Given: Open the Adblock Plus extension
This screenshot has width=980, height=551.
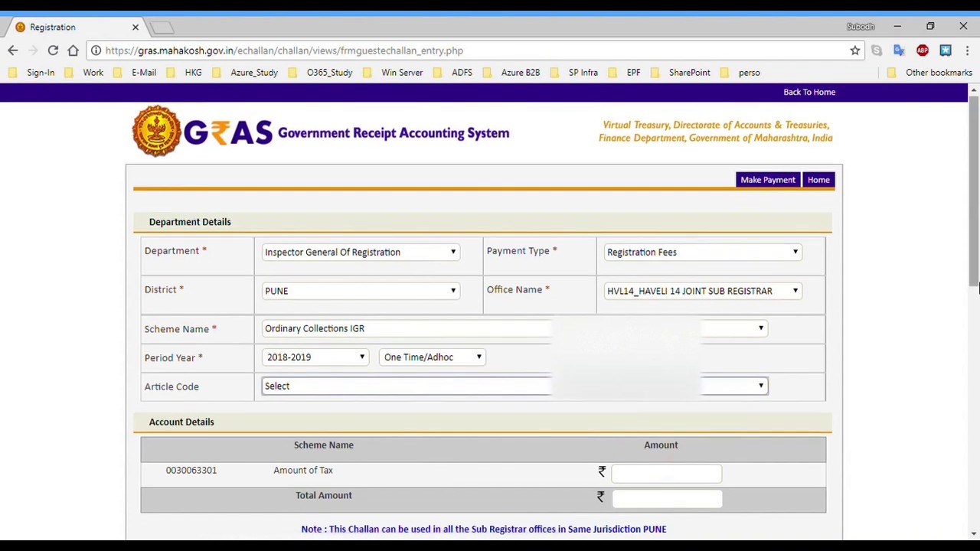Looking at the screenshot, I should pyautogui.click(x=923, y=51).
